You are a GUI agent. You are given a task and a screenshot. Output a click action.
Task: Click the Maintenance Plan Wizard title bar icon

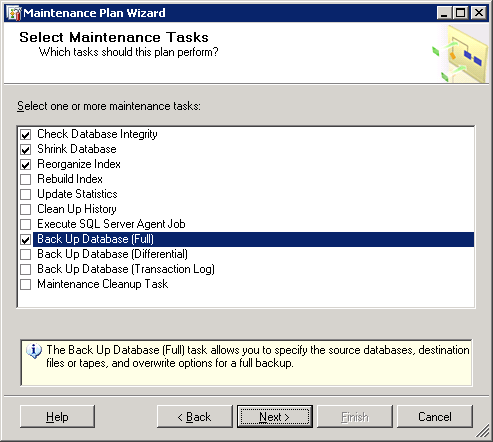pyautogui.click(x=14, y=13)
